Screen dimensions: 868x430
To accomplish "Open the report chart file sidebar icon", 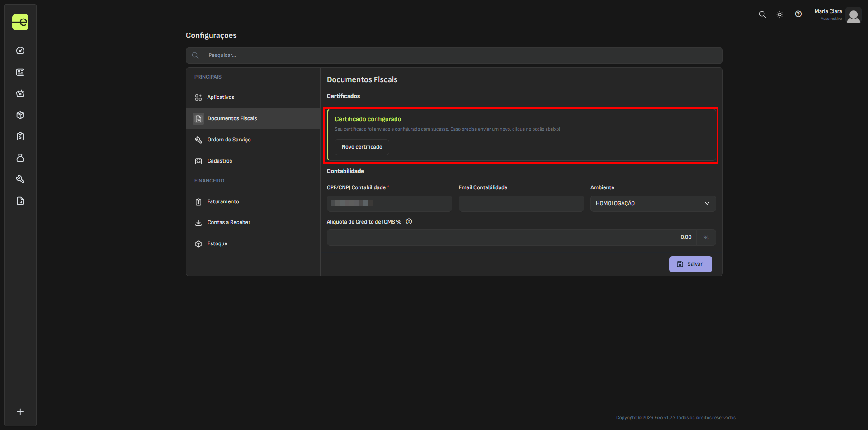I will (x=20, y=201).
